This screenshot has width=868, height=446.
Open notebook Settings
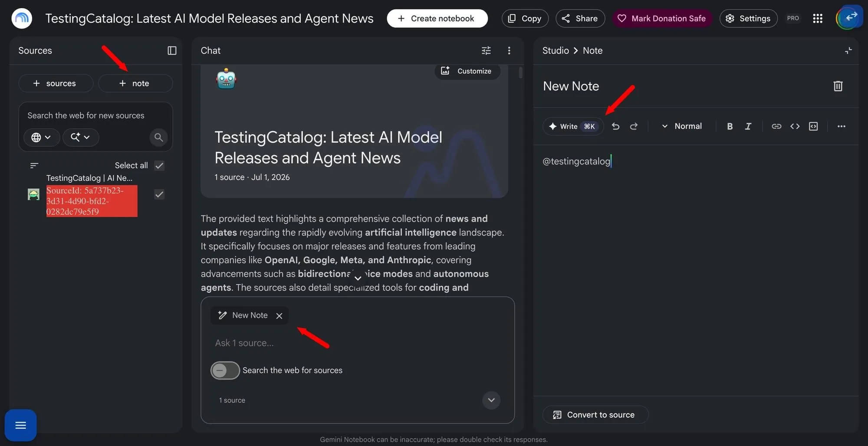tap(748, 18)
